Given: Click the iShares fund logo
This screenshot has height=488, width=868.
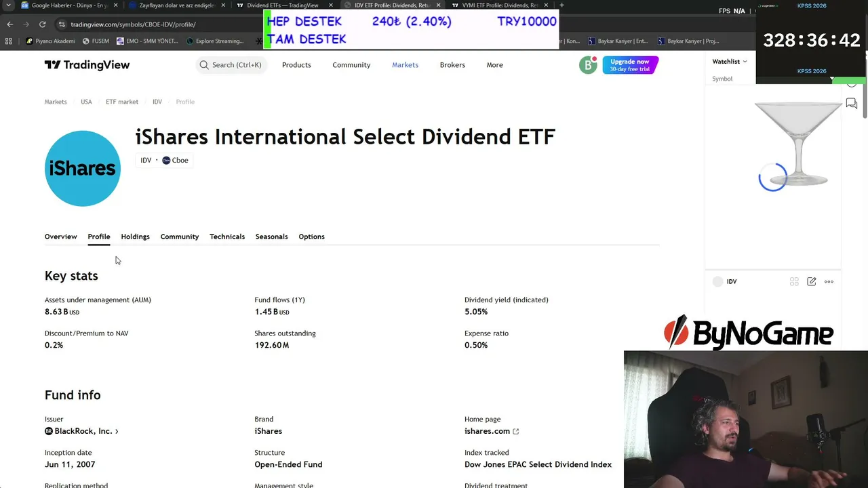Looking at the screenshot, I should (x=83, y=168).
